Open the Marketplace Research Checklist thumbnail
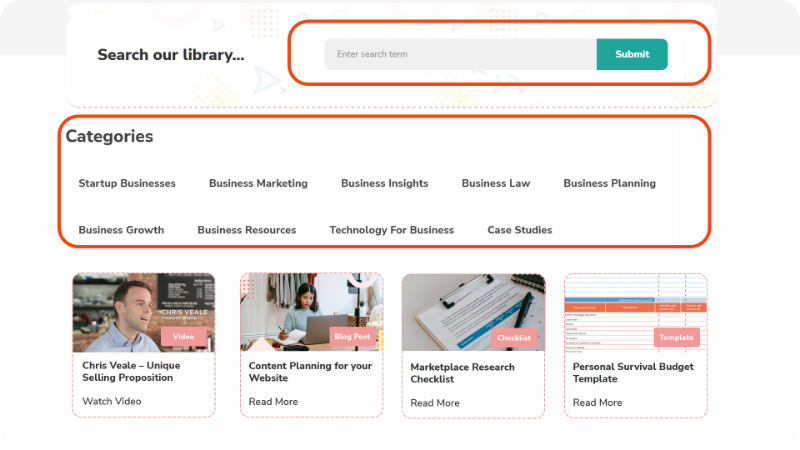 pyautogui.click(x=473, y=312)
